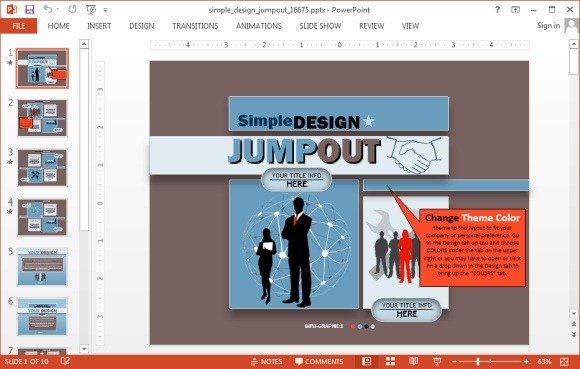Toggle the COMMENTS pane

tap(319, 361)
